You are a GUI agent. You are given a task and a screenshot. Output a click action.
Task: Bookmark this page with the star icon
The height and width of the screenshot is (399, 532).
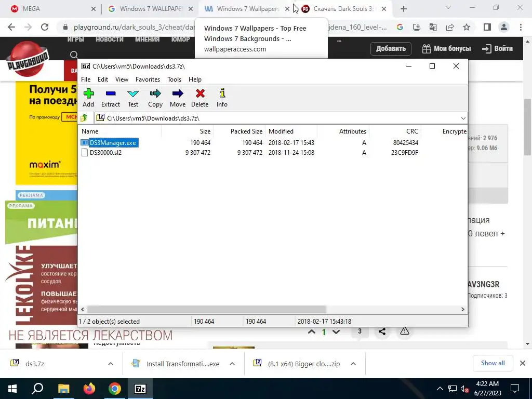[x=467, y=27]
